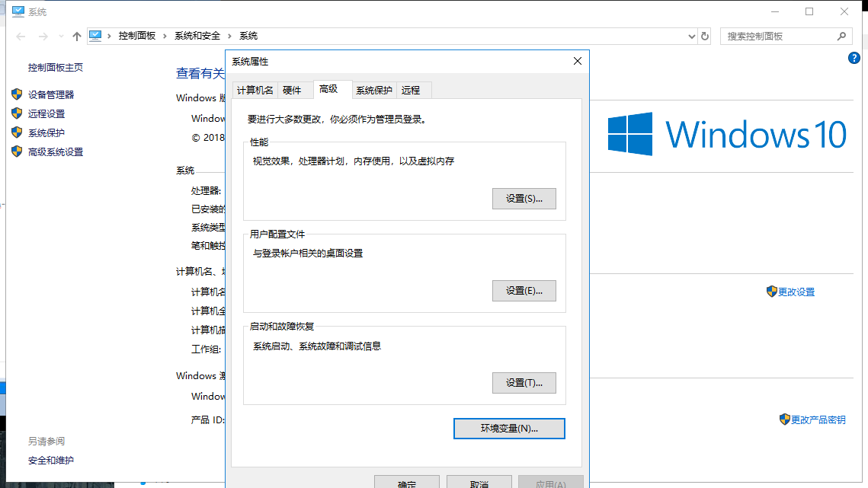Open Remote Settings (远程设置) link
Screen dimensions: 868x488
(x=46, y=113)
